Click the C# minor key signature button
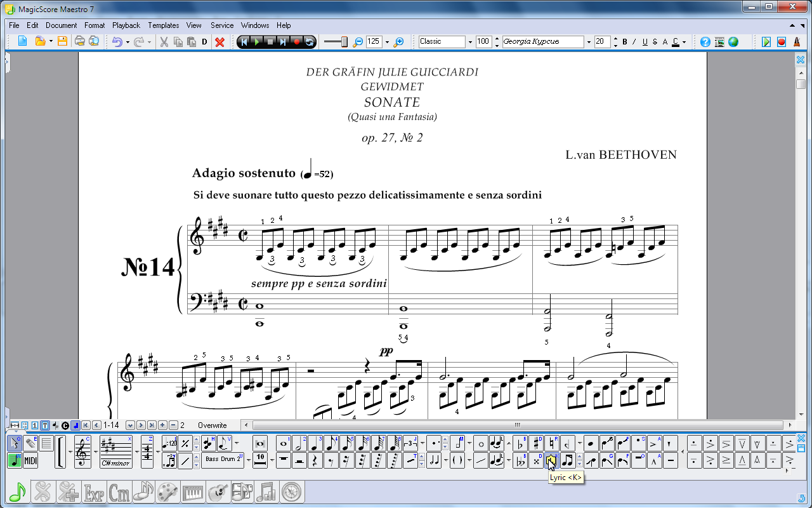This screenshot has height=508, width=812. pos(116,452)
